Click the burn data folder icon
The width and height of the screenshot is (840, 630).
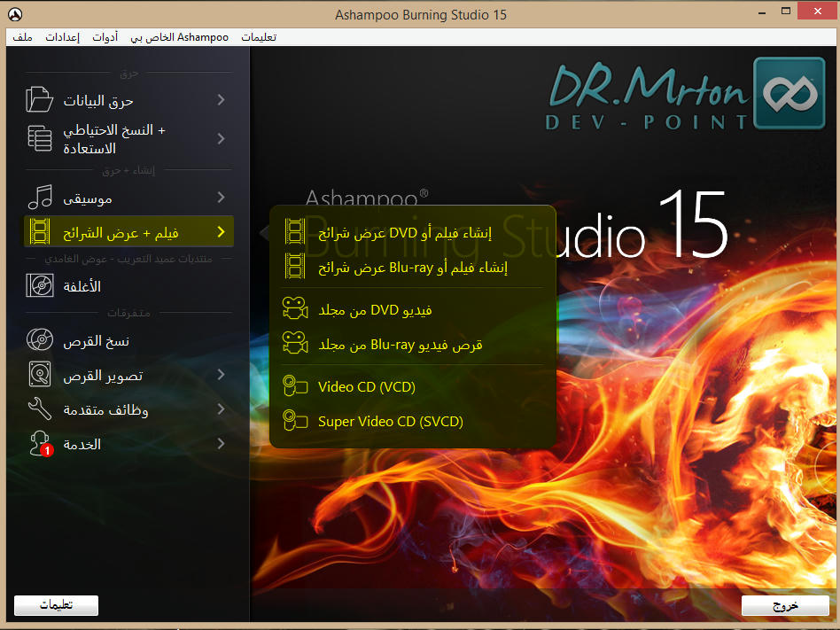coord(39,99)
